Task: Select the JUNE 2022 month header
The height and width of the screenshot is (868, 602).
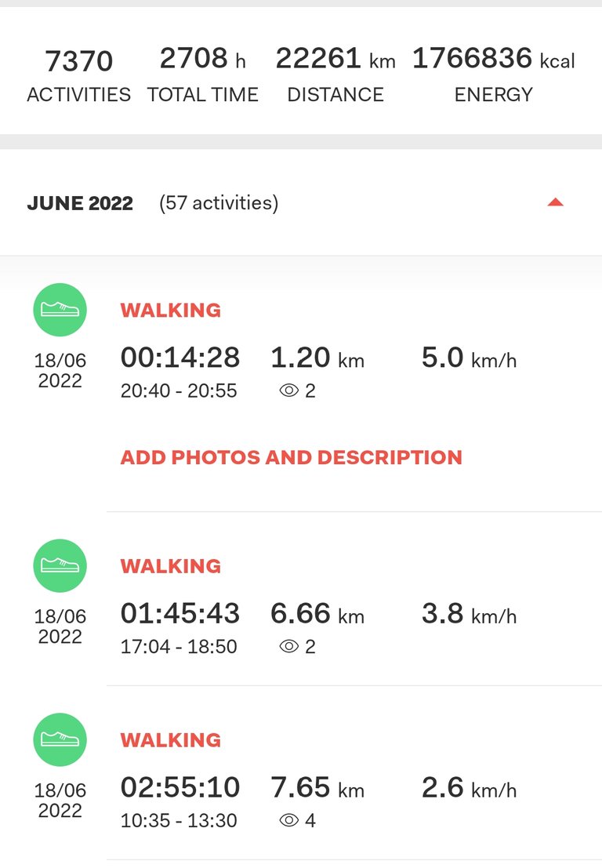Action: [x=80, y=203]
